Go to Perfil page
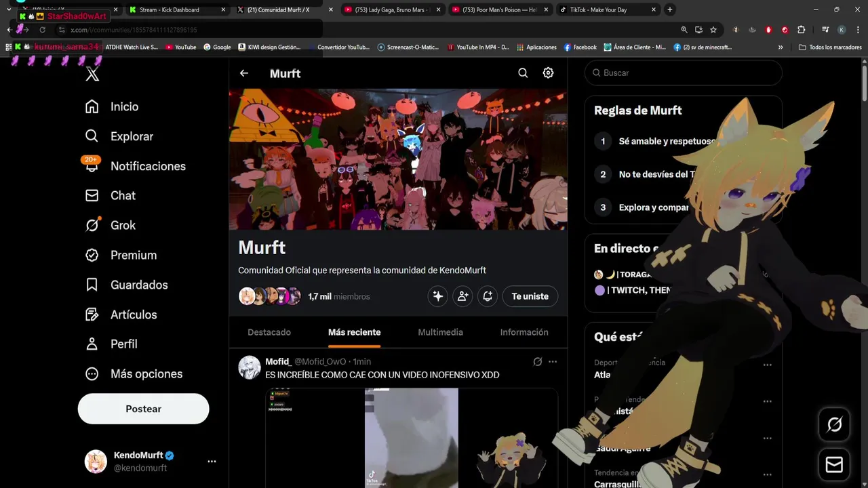This screenshot has height=488, width=868. click(111, 344)
